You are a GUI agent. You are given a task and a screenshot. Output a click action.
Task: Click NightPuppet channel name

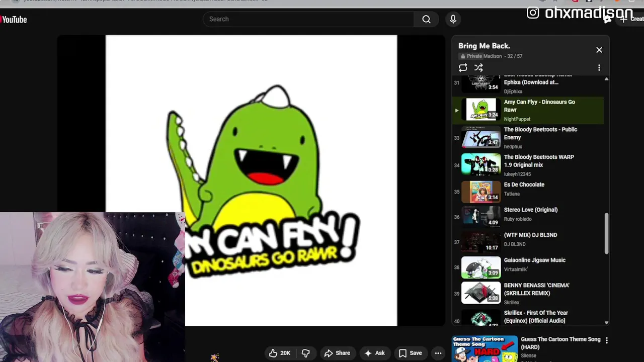point(517,119)
